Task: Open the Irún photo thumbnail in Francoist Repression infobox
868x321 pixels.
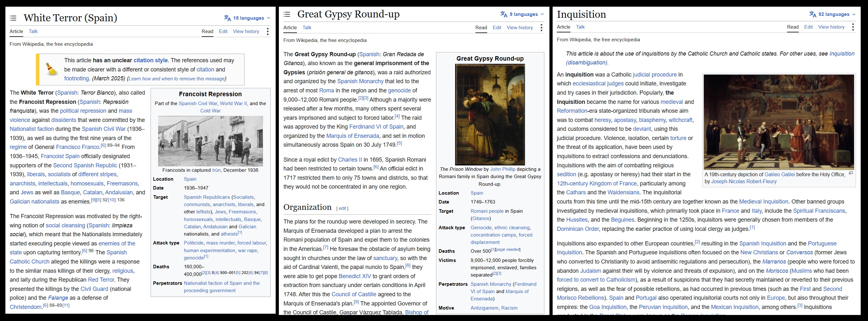Action: click(x=210, y=141)
